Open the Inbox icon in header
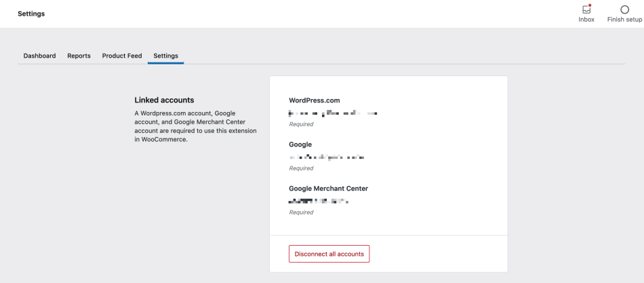Viewport: 644px width, 283px height. [x=586, y=10]
